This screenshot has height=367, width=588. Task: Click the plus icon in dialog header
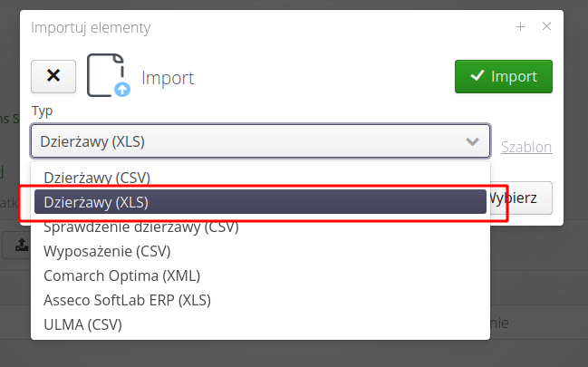pyautogui.click(x=520, y=27)
